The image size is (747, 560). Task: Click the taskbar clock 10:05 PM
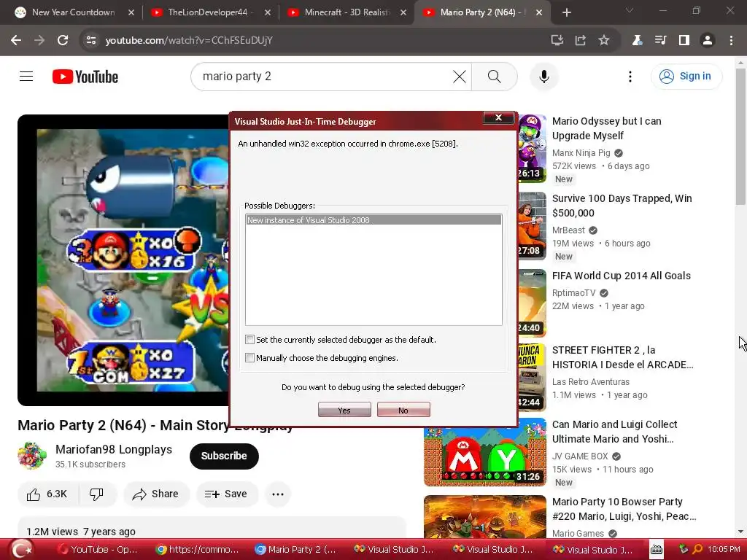click(x=724, y=550)
